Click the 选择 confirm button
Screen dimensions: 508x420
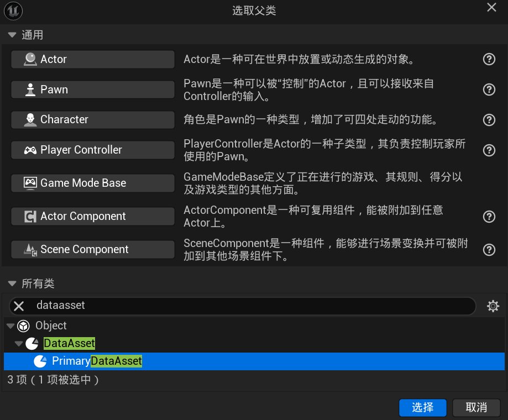[422, 408]
